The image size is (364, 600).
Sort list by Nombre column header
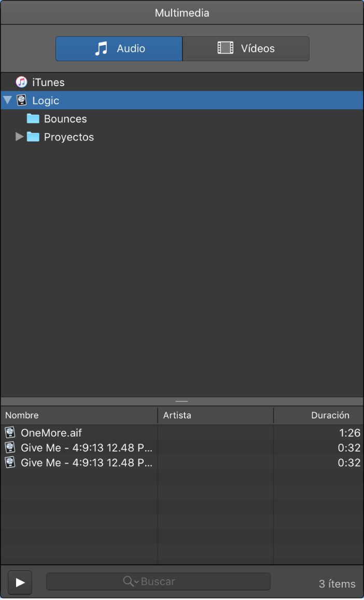79,415
